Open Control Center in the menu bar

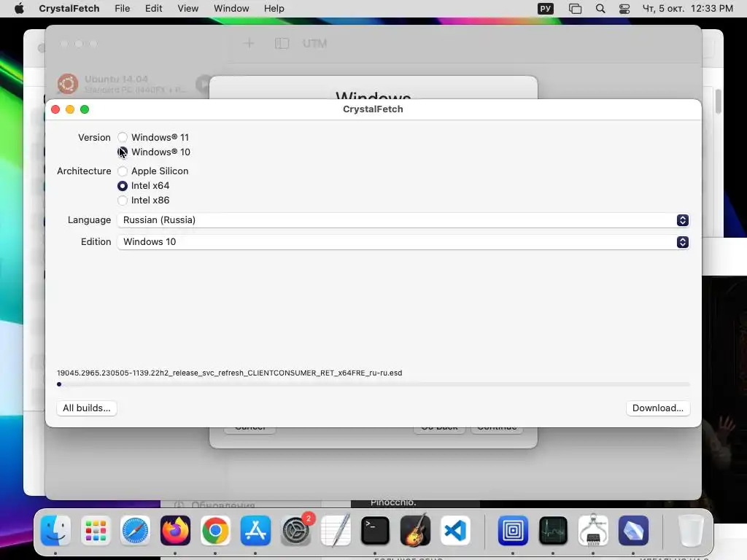(624, 9)
